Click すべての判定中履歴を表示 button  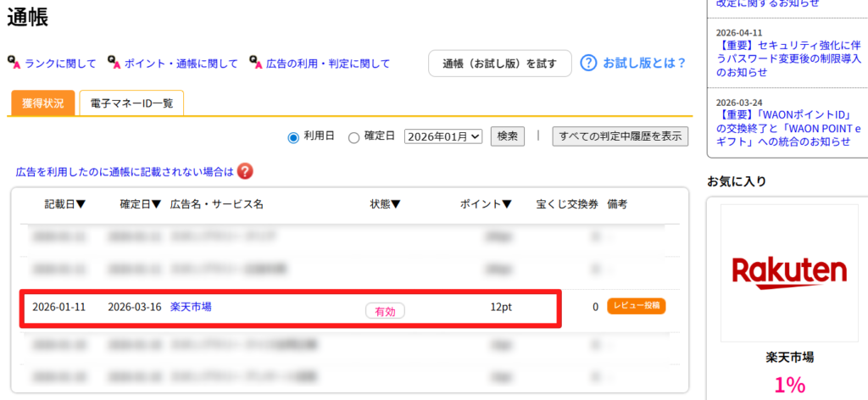tap(620, 136)
